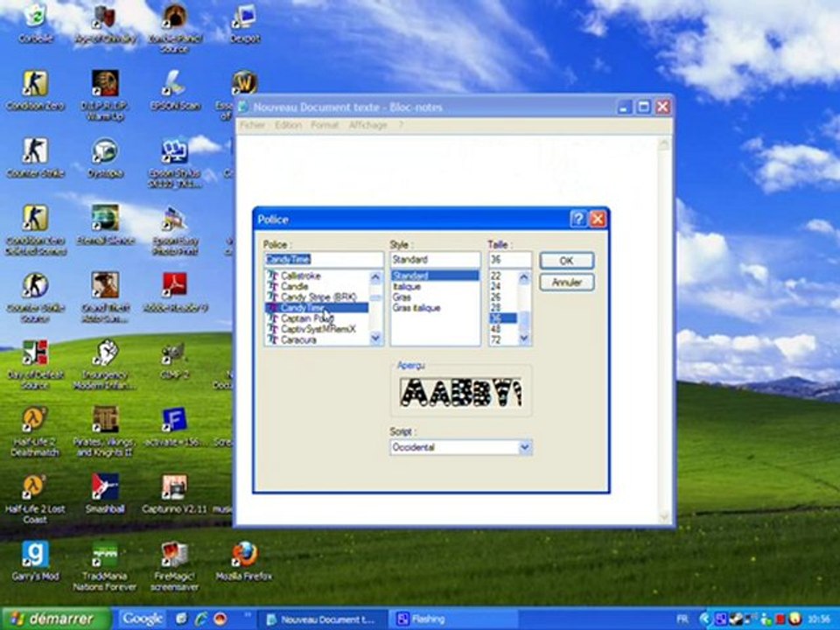Viewport: 840px width, 630px height.
Task: Open the TrackMania Nations Forever shortcut
Action: pyautogui.click(x=105, y=567)
